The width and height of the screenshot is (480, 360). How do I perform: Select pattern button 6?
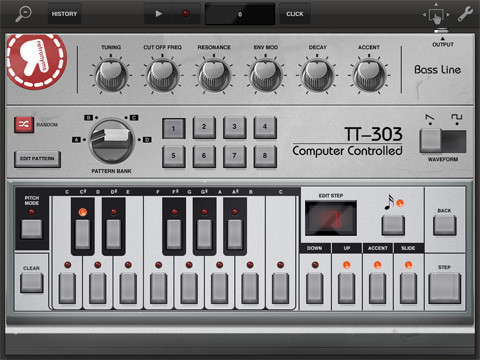204,156
